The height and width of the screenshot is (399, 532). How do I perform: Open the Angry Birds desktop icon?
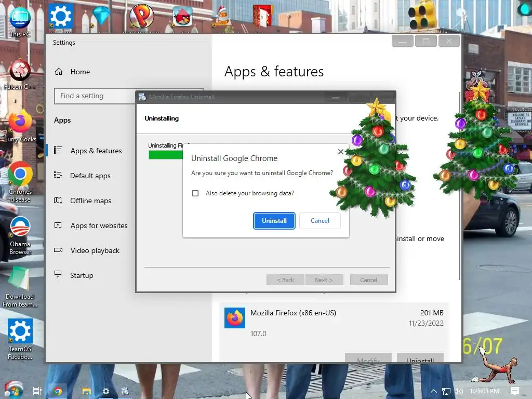tap(182, 16)
